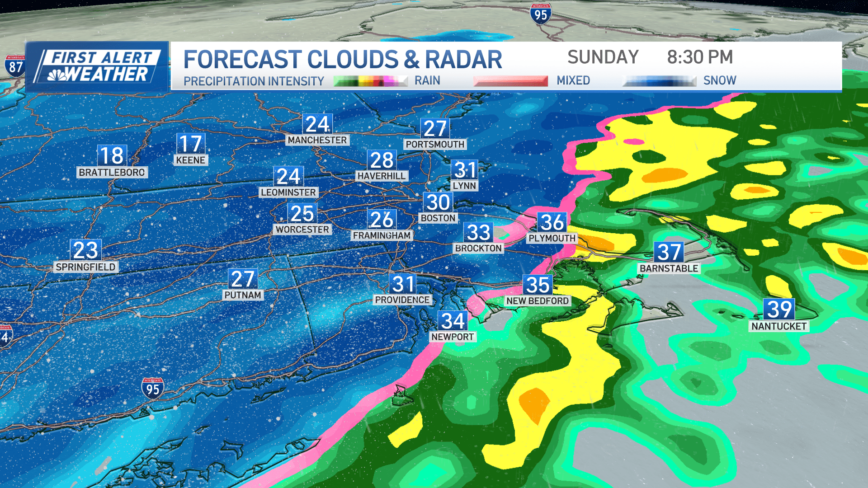Click the Interstate 95 shield near Long Island
Image resolution: width=868 pixels, height=488 pixels.
click(152, 389)
